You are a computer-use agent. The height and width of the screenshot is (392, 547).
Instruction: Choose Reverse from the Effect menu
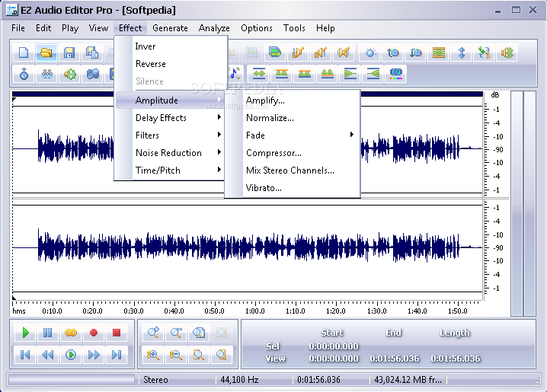[170, 64]
